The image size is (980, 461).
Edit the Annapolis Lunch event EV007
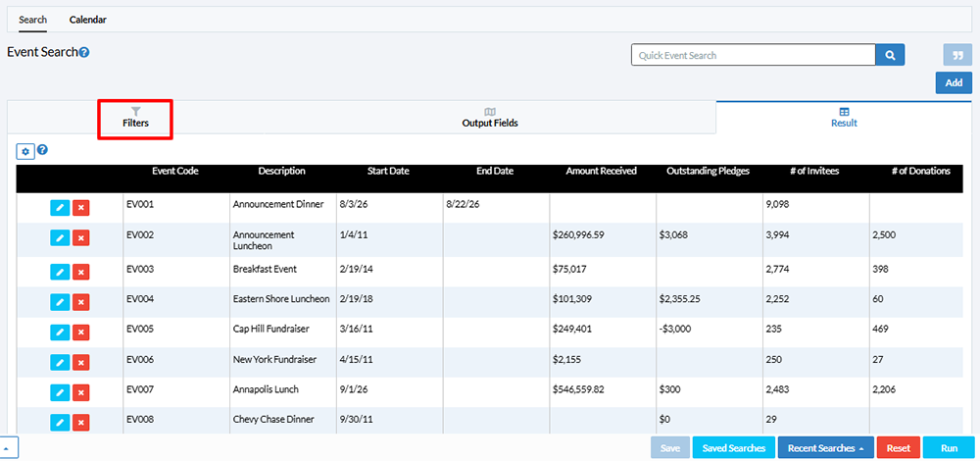[60, 392]
